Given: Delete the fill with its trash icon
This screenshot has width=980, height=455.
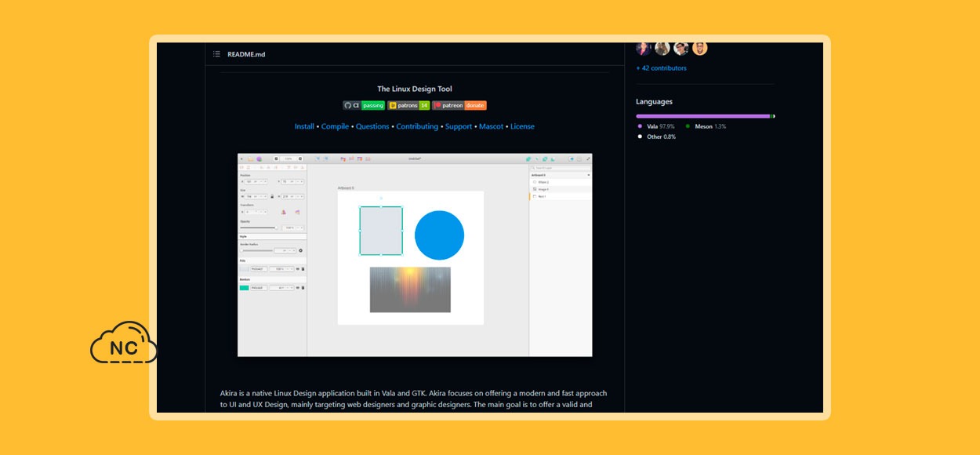Looking at the screenshot, I should (x=303, y=269).
